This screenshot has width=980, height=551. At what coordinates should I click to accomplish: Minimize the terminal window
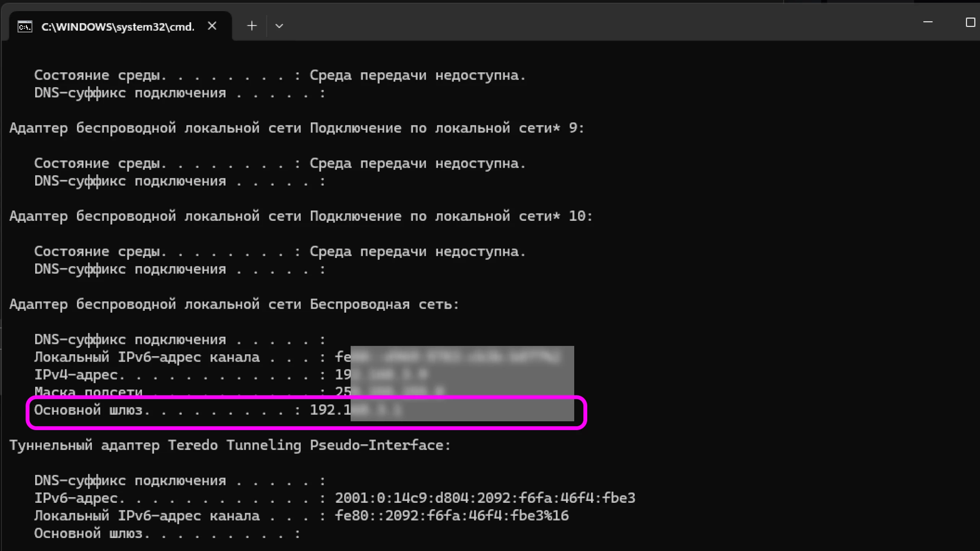[x=928, y=22]
